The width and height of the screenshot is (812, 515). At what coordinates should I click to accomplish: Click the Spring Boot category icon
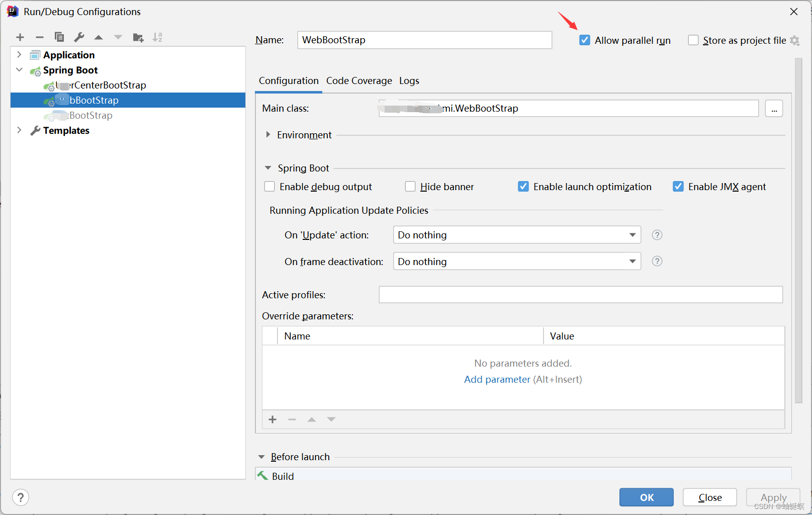point(35,71)
